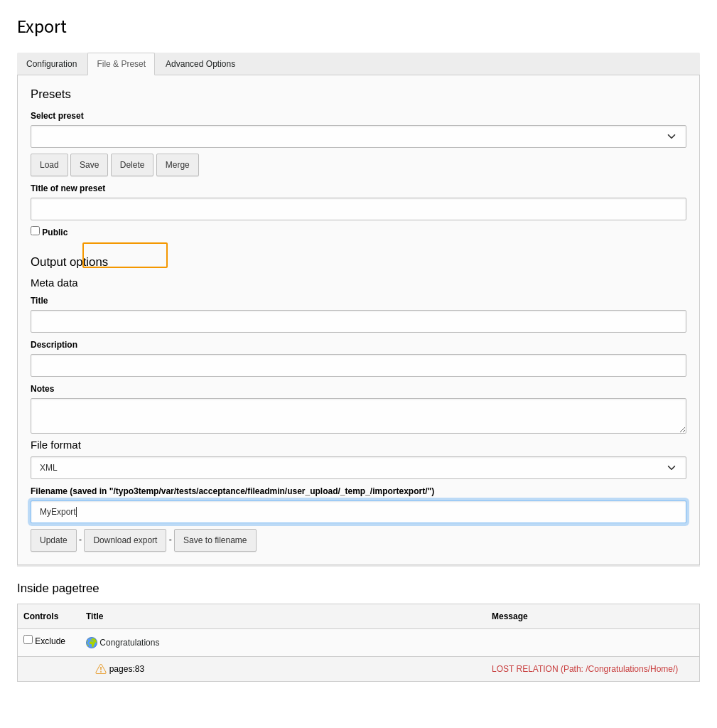The image size is (717, 728).
Task: Select the File & Preset tab
Action: tap(121, 64)
